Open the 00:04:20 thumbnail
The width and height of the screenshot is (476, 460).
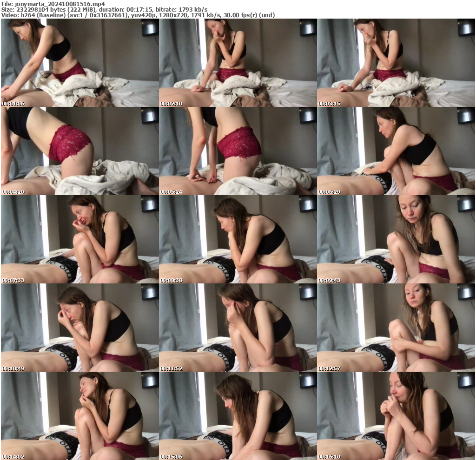(79, 150)
